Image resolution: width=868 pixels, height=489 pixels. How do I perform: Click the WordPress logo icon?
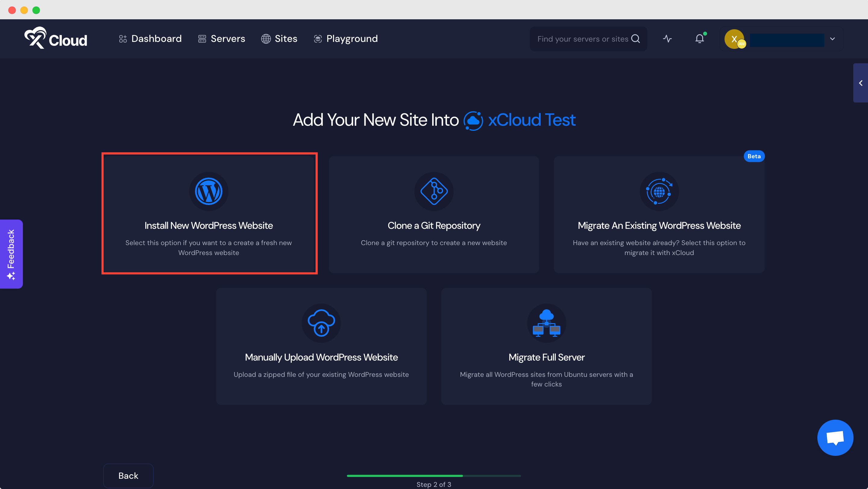[209, 191]
